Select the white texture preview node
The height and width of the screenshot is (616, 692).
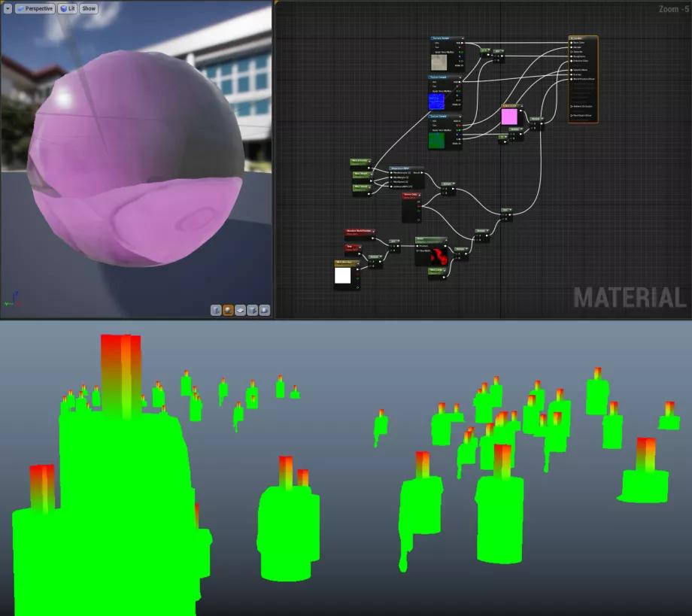pyautogui.click(x=343, y=276)
